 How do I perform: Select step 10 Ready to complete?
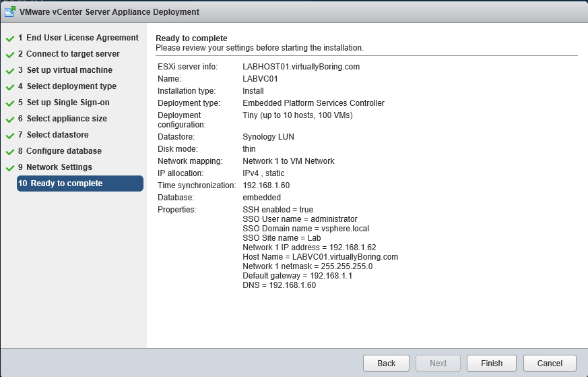coord(80,183)
